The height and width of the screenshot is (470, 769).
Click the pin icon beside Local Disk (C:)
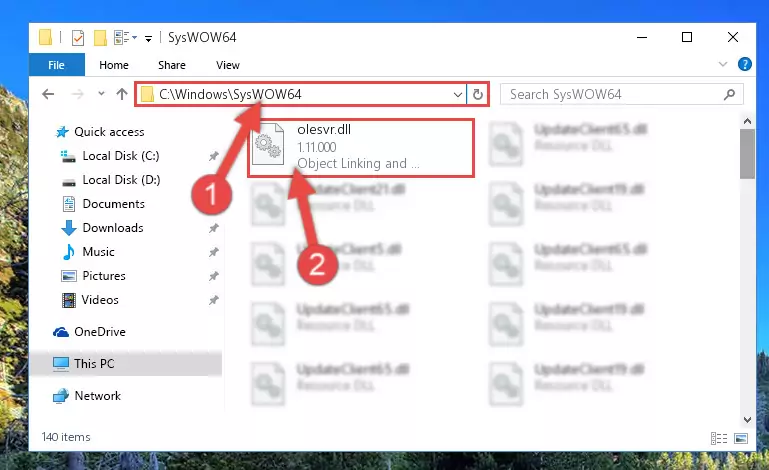[213, 156]
